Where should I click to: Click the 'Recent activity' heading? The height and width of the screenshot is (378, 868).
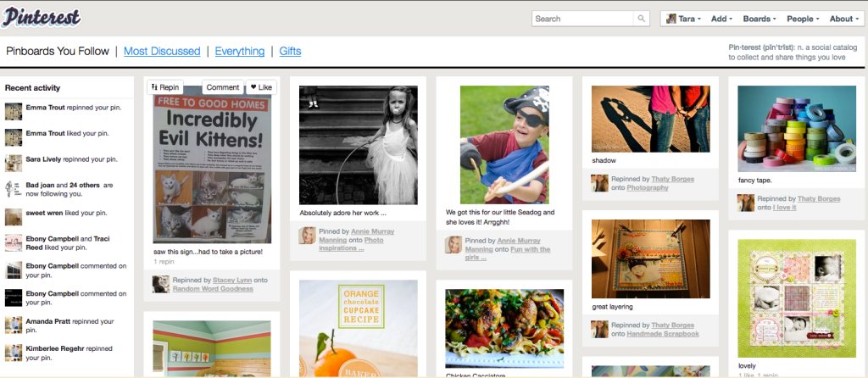point(33,88)
